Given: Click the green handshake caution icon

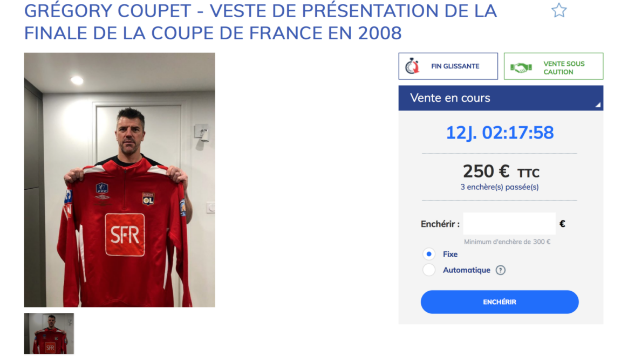Looking at the screenshot, I should [521, 67].
